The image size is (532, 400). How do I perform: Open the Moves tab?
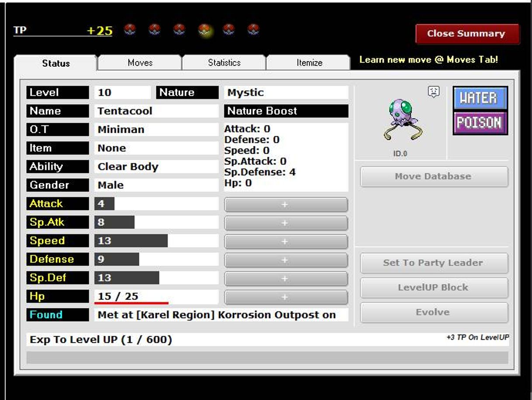(140, 63)
